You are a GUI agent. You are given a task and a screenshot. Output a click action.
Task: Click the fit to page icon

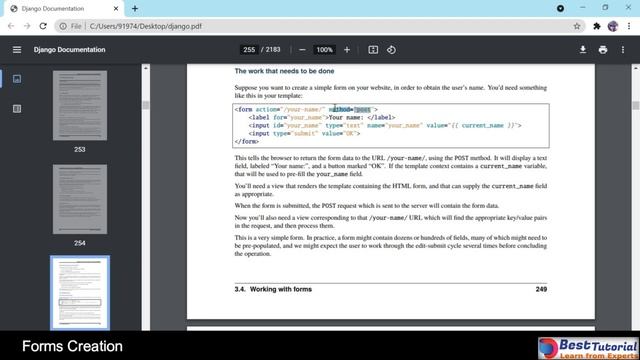coord(373,50)
